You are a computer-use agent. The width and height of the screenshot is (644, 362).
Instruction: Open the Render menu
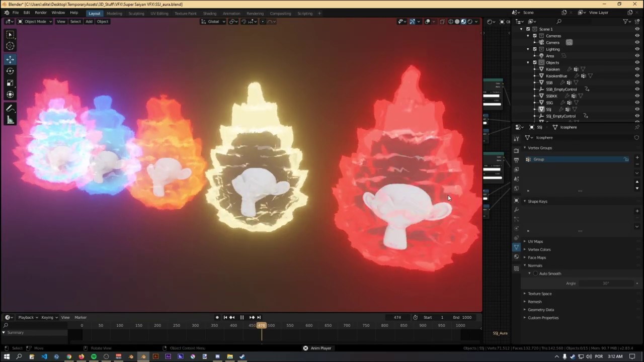pos(41,13)
